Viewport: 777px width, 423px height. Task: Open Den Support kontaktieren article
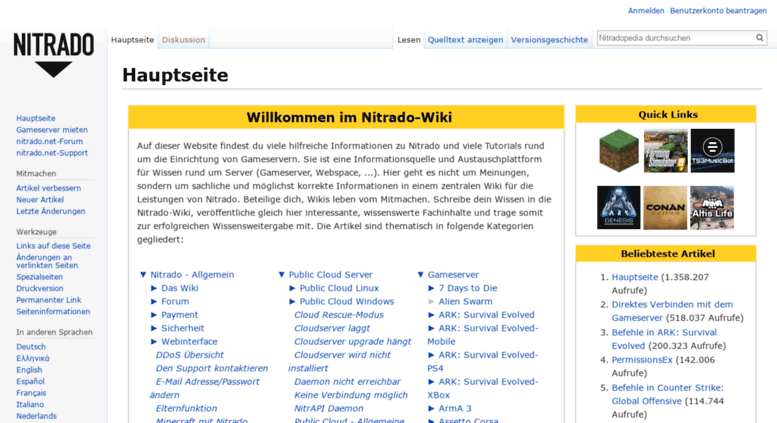tap(212, 368)
